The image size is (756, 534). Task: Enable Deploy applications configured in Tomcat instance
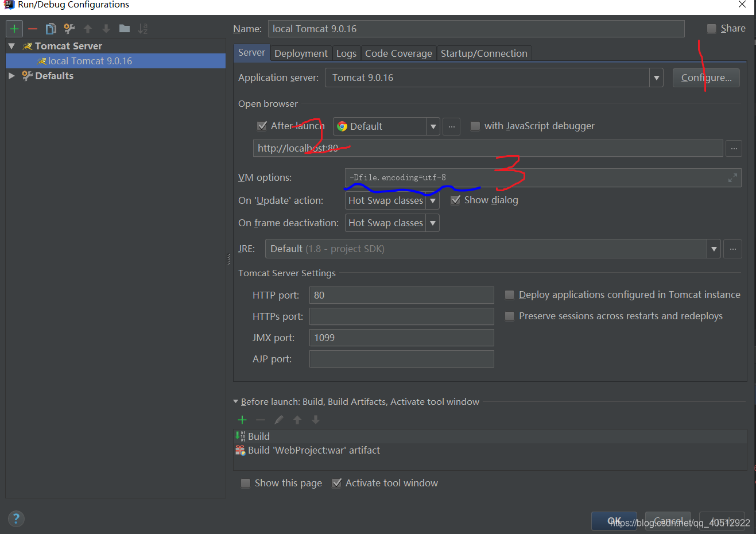(x=509, y=295)
